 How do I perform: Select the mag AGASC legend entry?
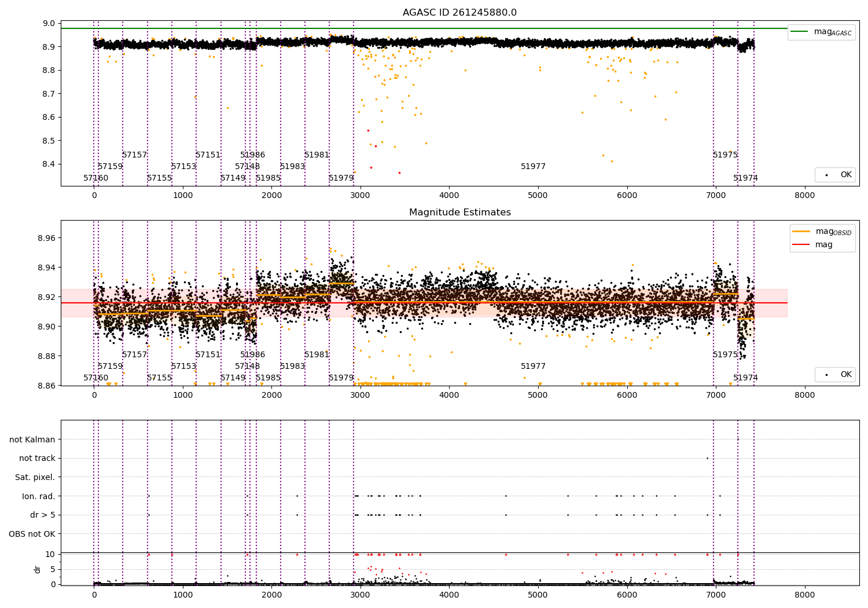point(822,32)
